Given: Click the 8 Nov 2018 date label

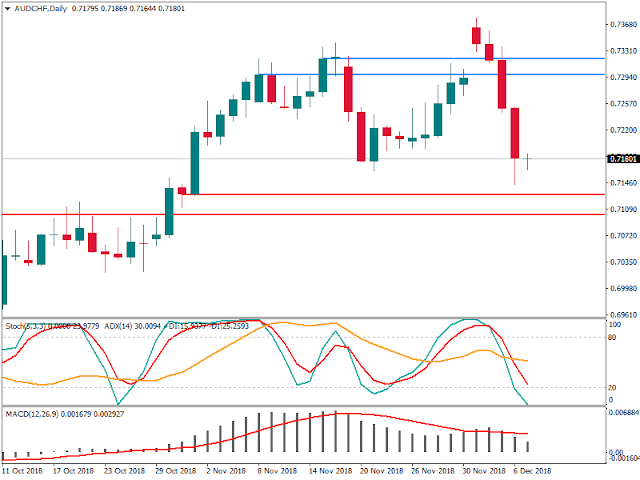Looking at the screenshot, I should (277, 471).
